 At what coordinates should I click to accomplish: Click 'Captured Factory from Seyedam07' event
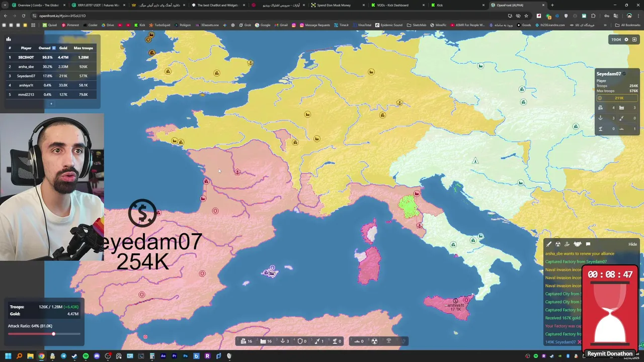(x=576, y=261)
